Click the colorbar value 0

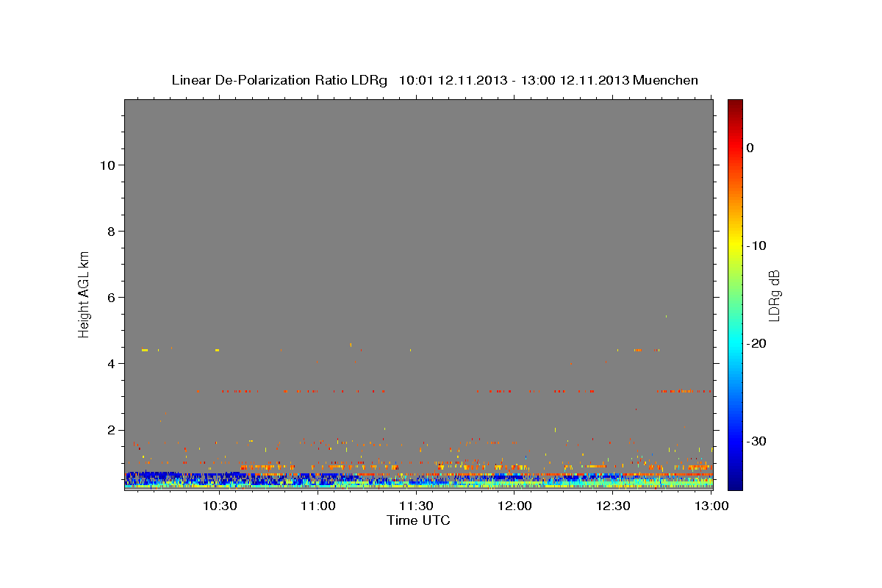[750, 148]
